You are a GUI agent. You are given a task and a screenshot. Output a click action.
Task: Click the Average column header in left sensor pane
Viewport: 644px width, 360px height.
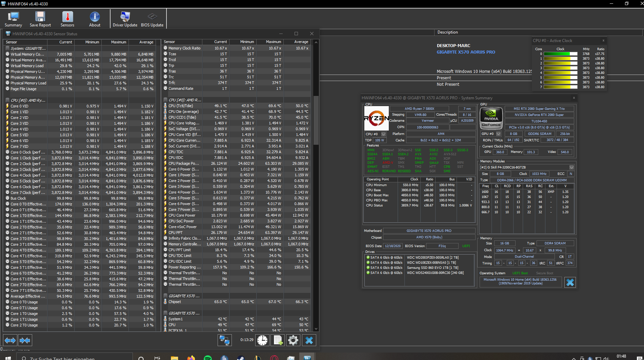(142, 42)
